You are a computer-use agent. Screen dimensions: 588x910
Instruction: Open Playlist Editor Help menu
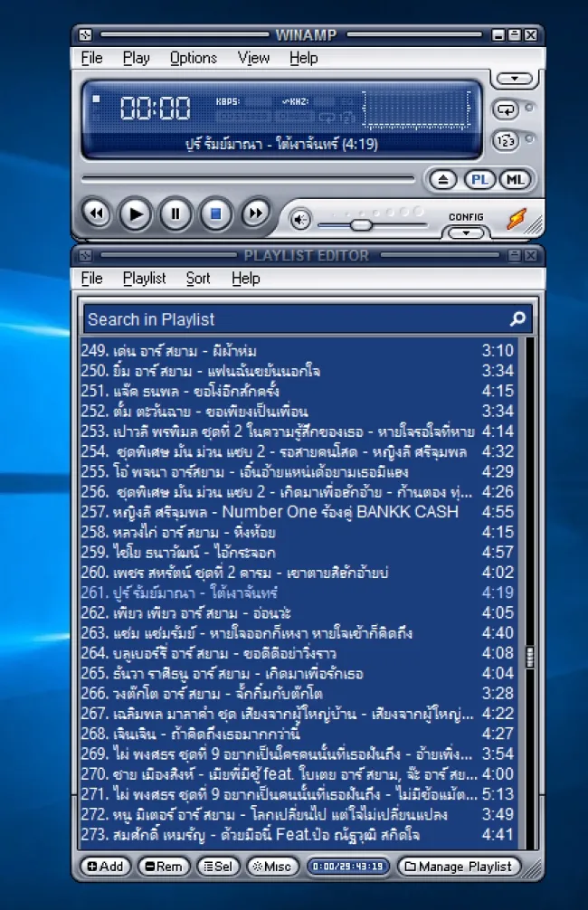pos(245,279)
